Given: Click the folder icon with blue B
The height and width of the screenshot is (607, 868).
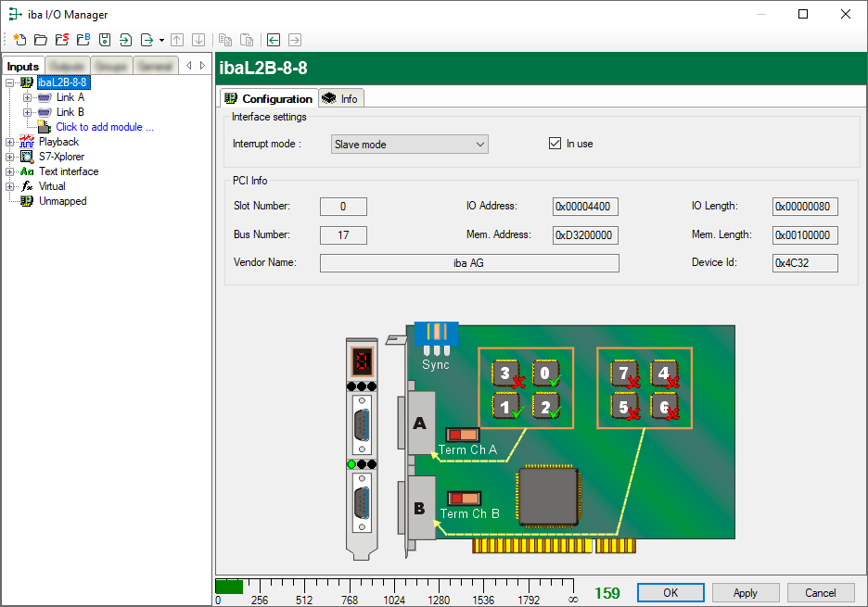Looking at the screenshot, I should (83, 40).
